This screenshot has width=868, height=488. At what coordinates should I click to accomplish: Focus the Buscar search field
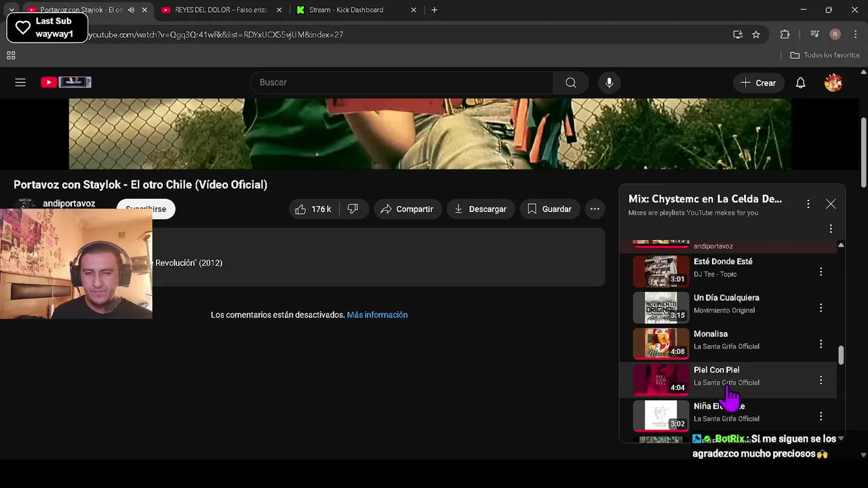(401, 82)
